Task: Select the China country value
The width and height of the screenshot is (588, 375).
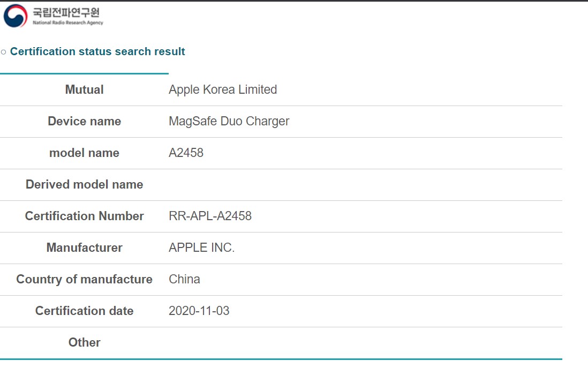Action: [x=184, y=280]
